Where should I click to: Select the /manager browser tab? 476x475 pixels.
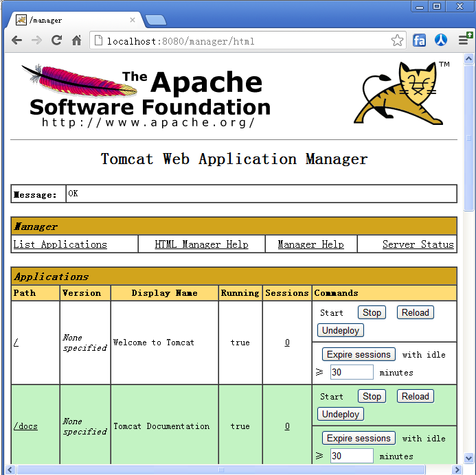click(x=73, y=20)
